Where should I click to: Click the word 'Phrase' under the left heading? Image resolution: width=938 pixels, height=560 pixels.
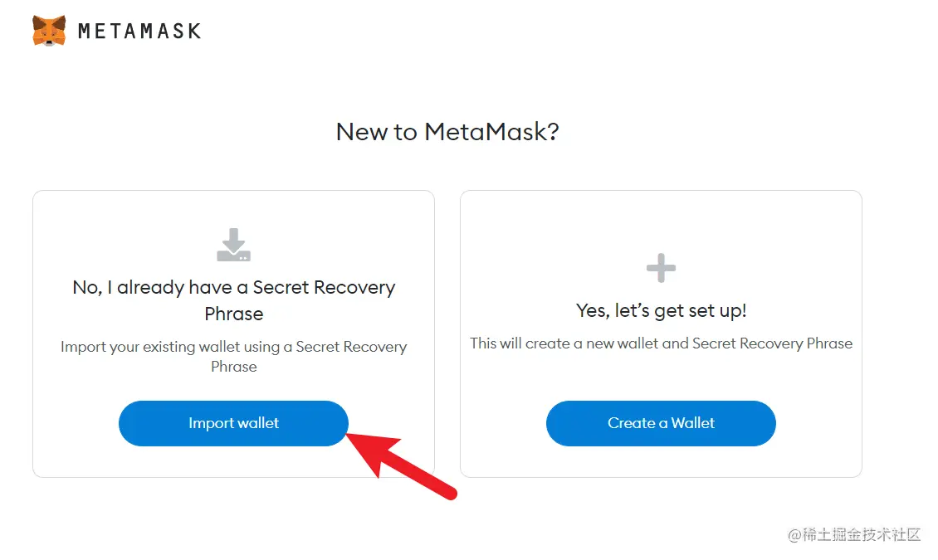pyautogui.click(x=234, y=314)
